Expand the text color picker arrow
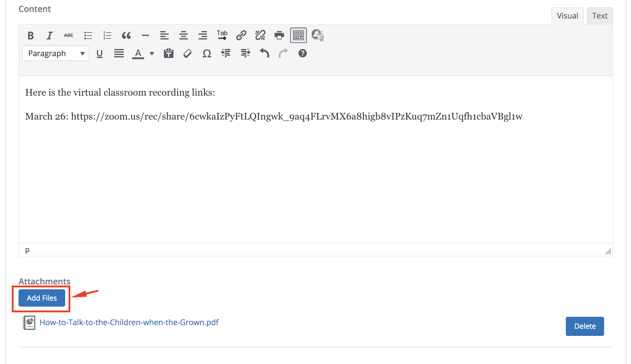This screenshot has height=364, width=631. click(152, 54)
